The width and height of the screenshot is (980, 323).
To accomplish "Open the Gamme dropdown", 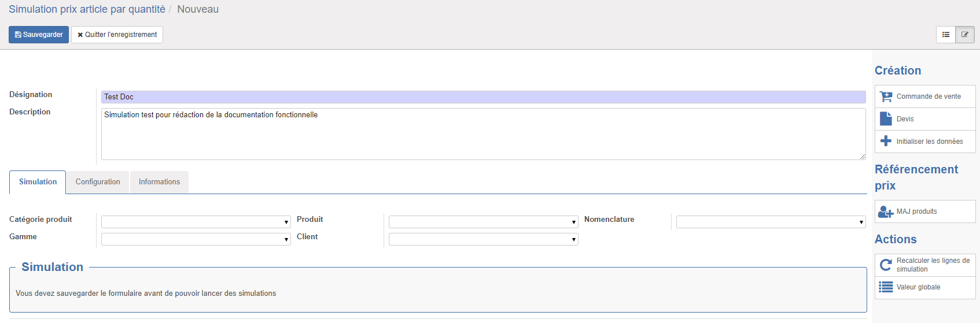I will (196, 239).
